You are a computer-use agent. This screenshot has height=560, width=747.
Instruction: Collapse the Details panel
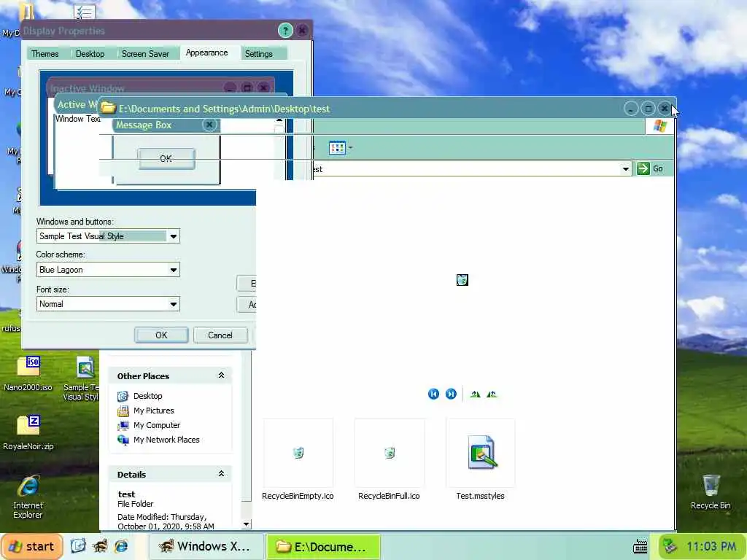pos(221,474)
